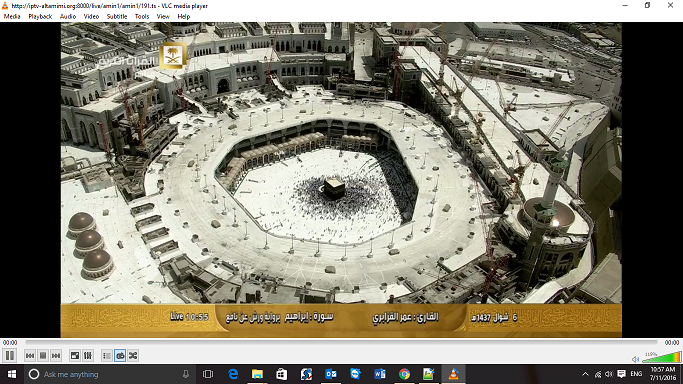Image resolution: width=683 pixels, height=384 pixels.
Task: Toggle fullscreen video mode icon
Action: [75, 356]
